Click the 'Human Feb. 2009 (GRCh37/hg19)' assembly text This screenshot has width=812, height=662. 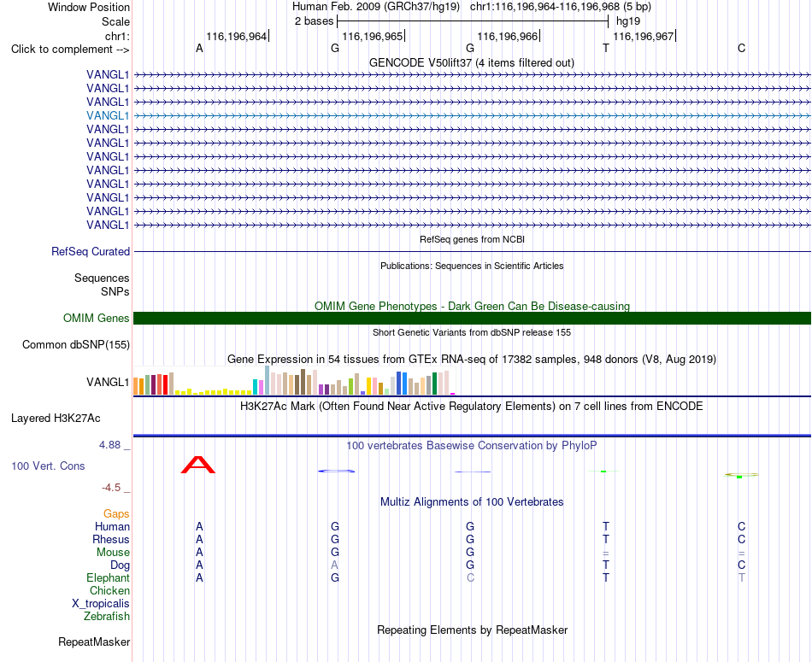click(376, 7)
